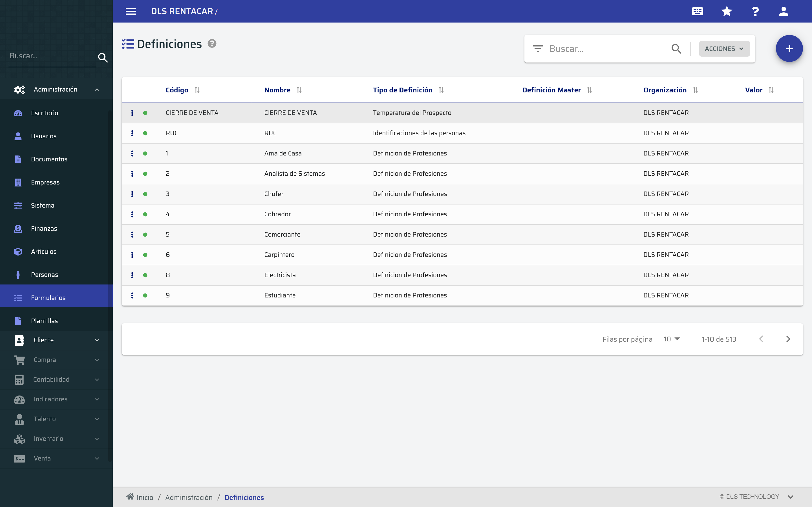
Task: Select Plantillas in sidebar menu
Action: point(44,321)
